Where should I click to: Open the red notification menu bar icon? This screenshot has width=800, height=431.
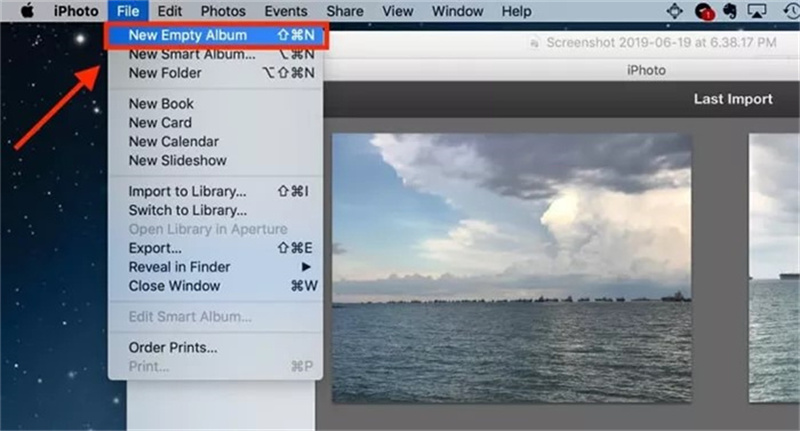[x=704, y=11]
